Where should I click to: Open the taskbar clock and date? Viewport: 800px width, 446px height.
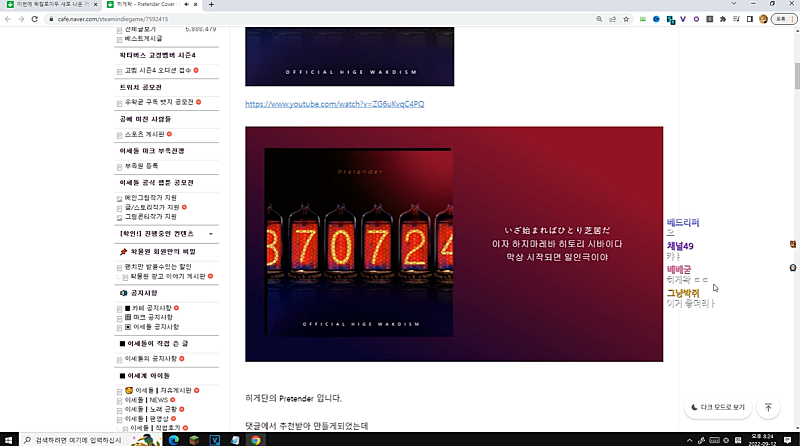tap(762, 440)
